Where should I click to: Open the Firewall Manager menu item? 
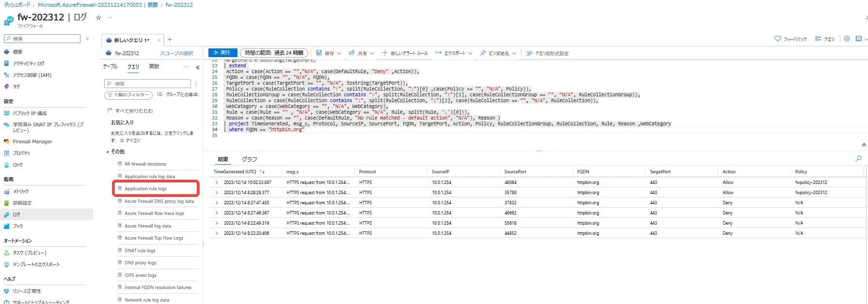[x=32, y=141]
